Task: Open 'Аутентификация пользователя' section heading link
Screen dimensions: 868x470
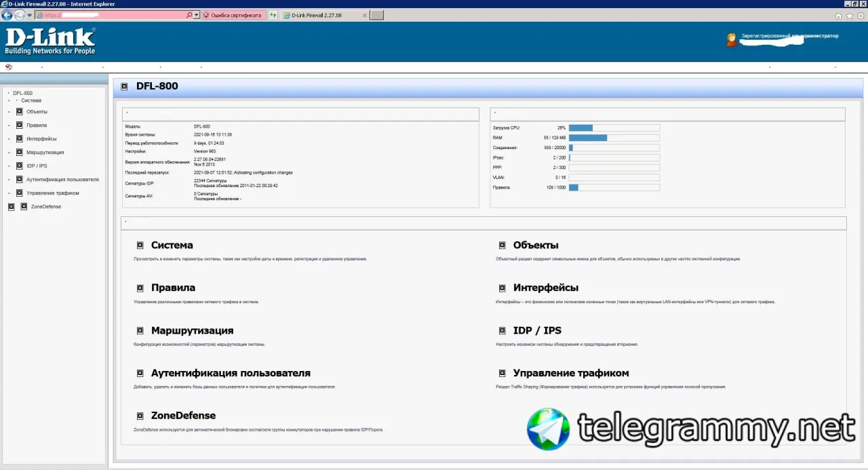Action: coord(231,373)
